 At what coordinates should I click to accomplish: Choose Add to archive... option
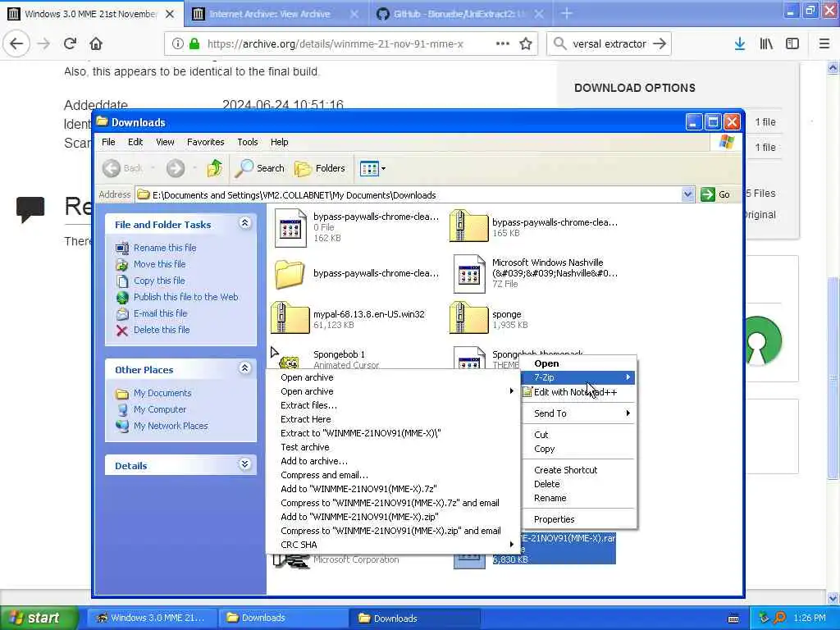(x=393, y=461)
